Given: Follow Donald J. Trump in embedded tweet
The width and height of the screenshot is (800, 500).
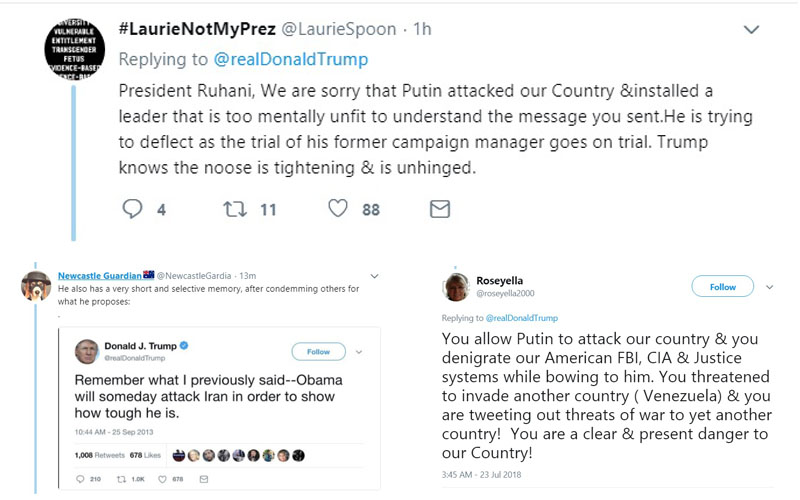Looking at the screenshot, I should (x=318, y=351).
